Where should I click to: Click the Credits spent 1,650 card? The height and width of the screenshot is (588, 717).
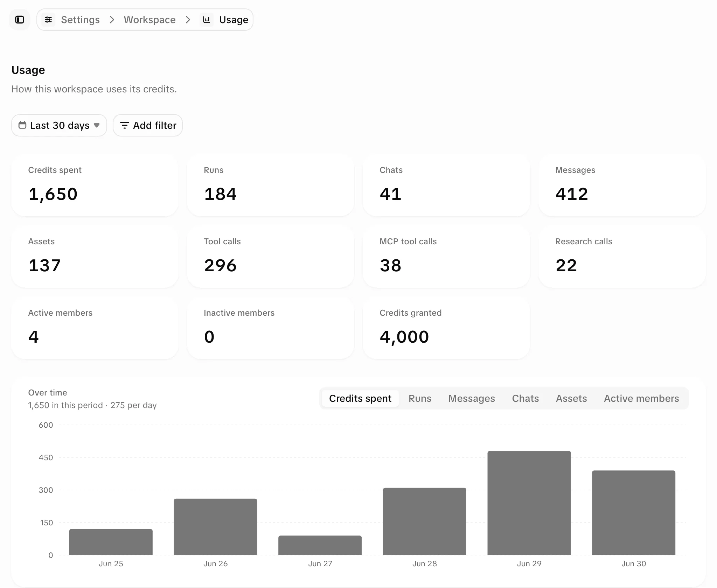pyautogui.click(x=95, y=185)
